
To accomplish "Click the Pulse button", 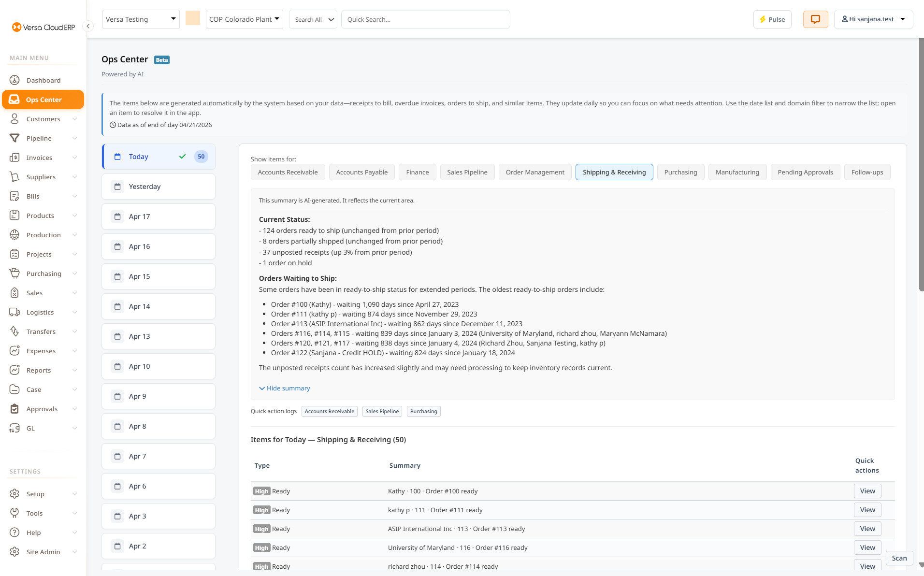I will [x=772, y=19].
